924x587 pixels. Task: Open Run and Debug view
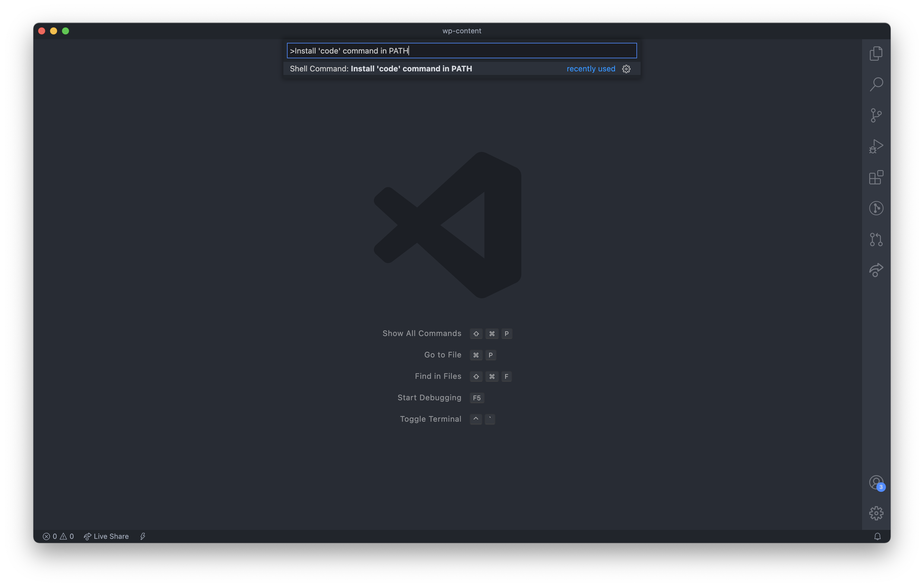(876, 146)
